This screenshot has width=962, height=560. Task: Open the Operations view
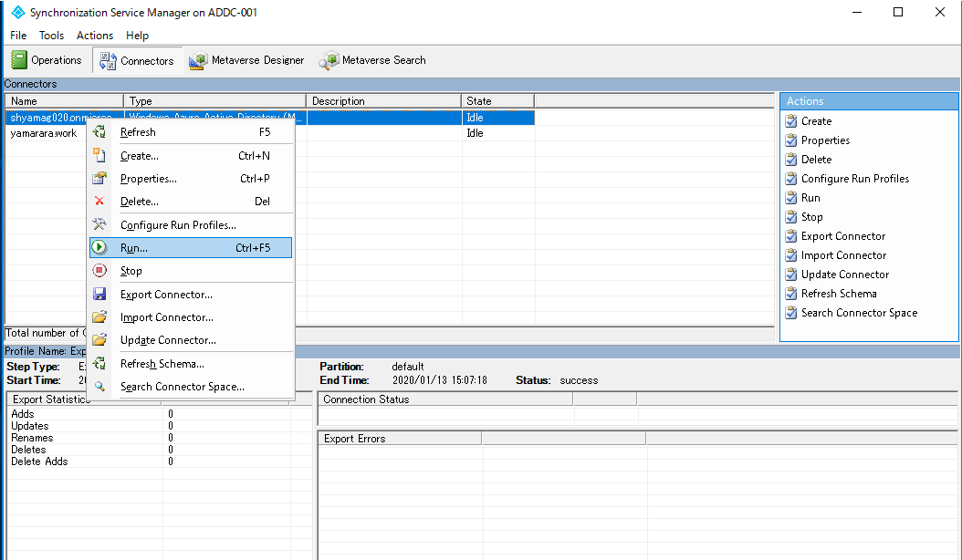click(47, 59)
